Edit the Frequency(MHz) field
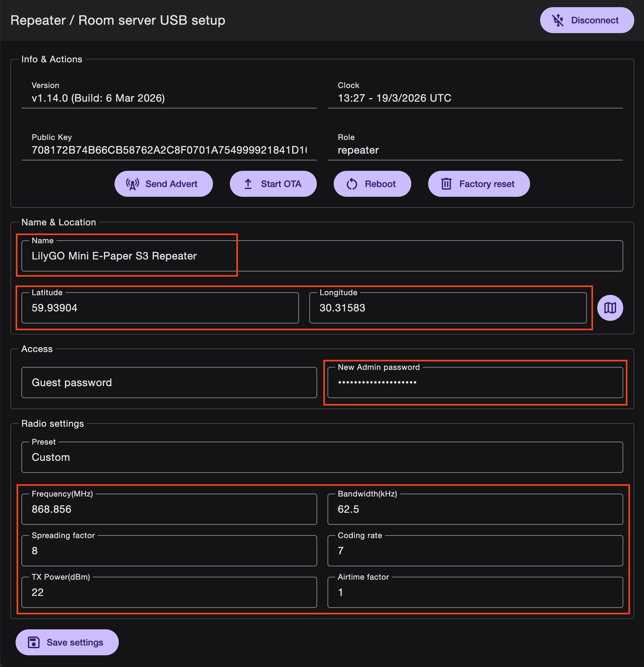Screen dimensions: 644x667 point(169,509)
